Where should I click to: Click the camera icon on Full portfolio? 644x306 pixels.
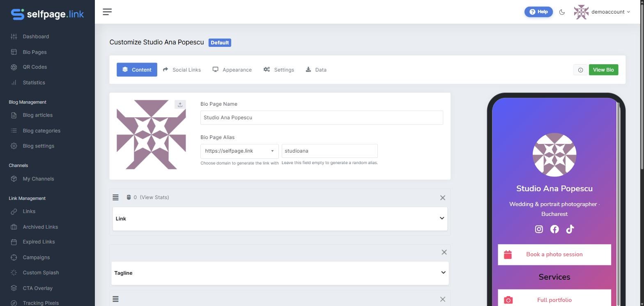point(508,300)
